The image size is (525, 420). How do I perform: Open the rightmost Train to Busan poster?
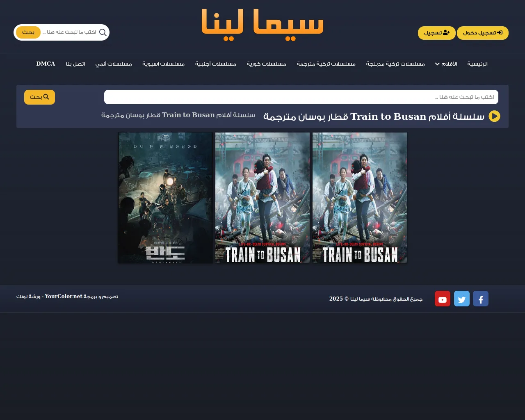pos(360,198)
